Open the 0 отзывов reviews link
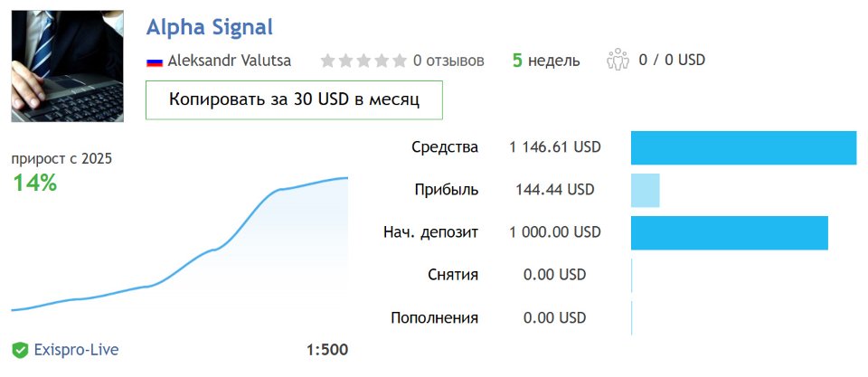 [x=448, y=61]
